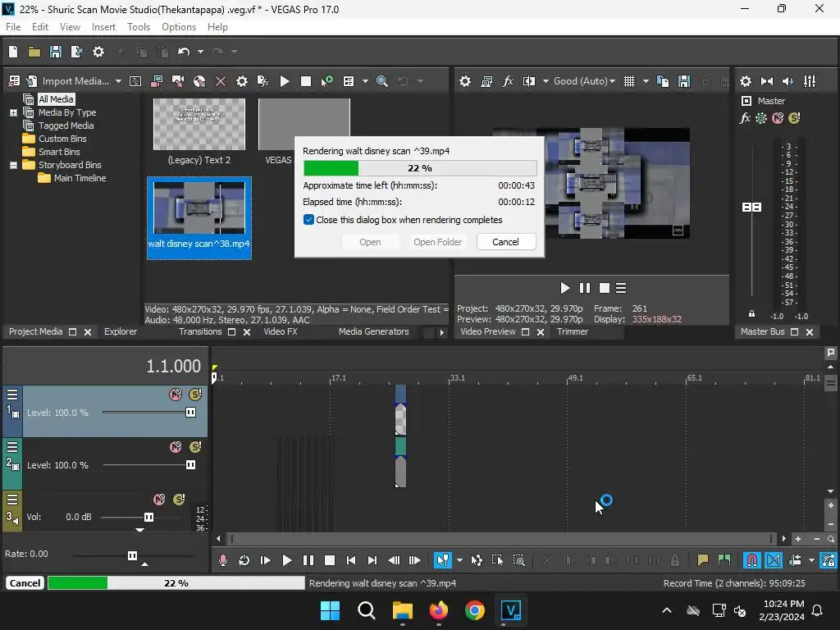Toggle Automatic Crossfades icon
The image size is (840, 630).
coord(774,560)
